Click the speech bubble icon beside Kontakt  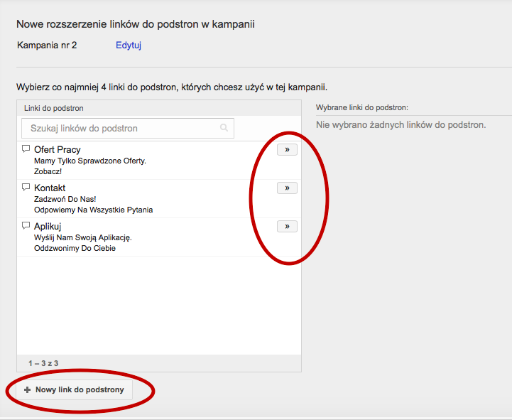pyautogui.click(x=26, y=188)
